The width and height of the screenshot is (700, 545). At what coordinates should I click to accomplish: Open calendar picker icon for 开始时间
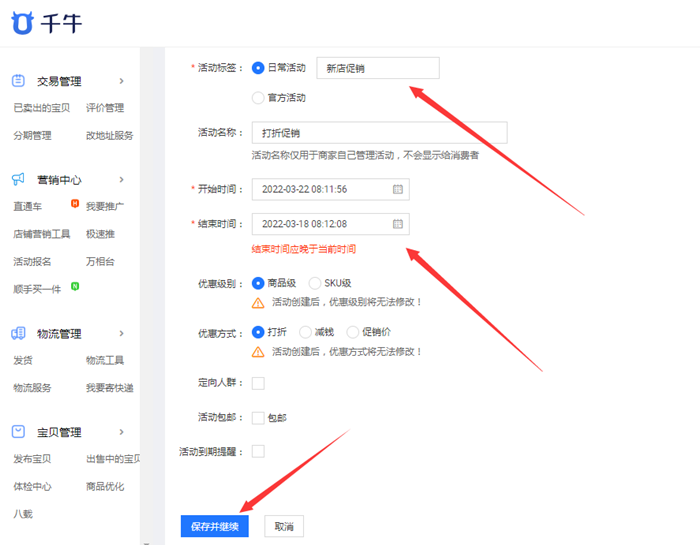[397, 189]
